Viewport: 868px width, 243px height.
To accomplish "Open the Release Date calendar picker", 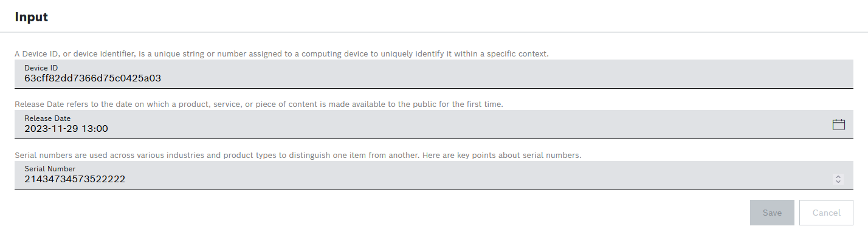I will pos(838,125).
